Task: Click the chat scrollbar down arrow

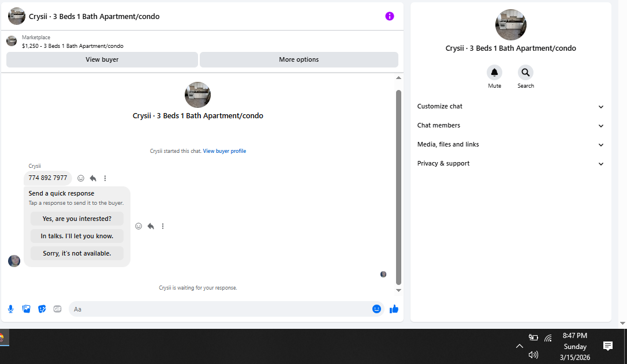Action: tap(398, 291)
